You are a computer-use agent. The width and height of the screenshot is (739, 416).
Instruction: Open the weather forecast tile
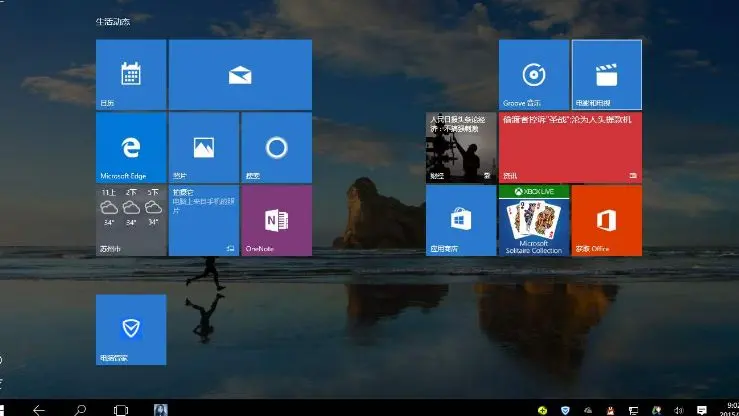[x=131, y=220]
